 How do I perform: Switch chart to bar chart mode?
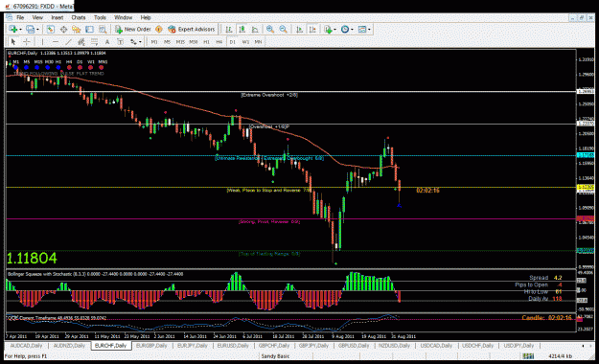[x=229, y=29]
